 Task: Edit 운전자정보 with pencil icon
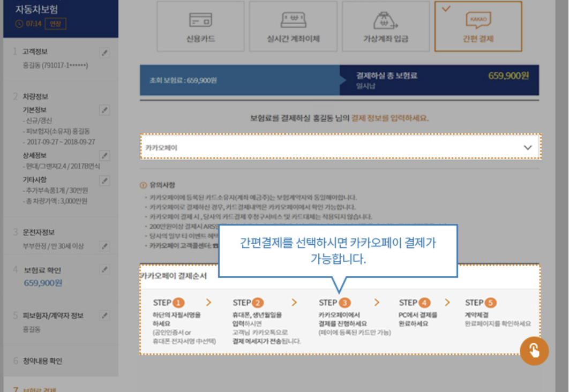104,246
